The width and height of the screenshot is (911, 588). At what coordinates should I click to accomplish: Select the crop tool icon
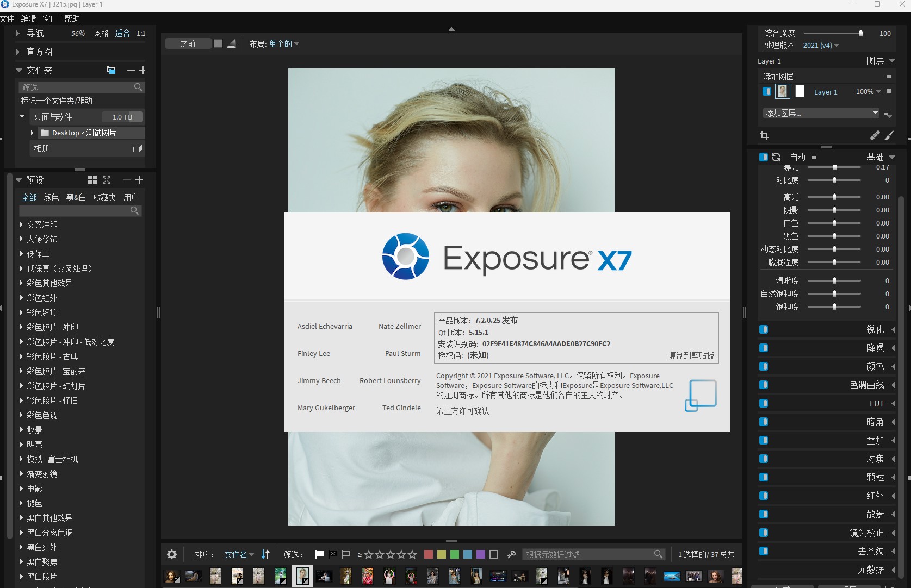pos(764,135)
